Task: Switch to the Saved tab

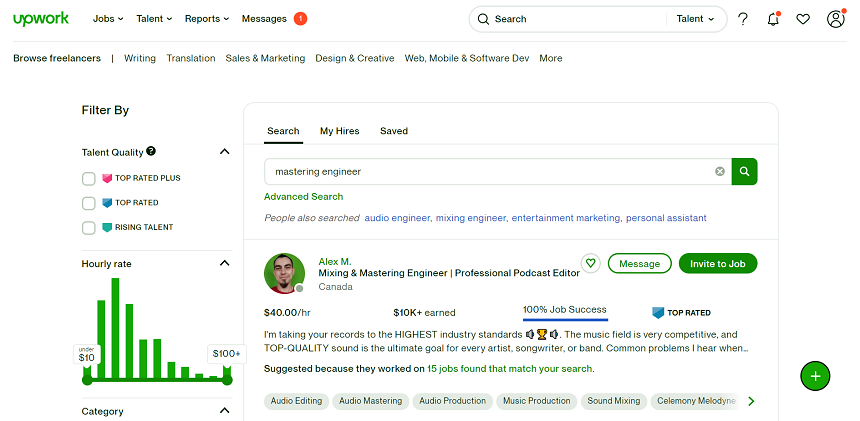Action: point(394,131)
